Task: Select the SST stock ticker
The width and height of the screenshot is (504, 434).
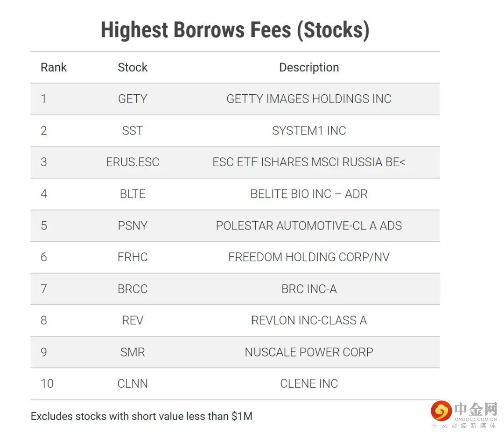Action: pyautogui.click(x=133, y=131)
